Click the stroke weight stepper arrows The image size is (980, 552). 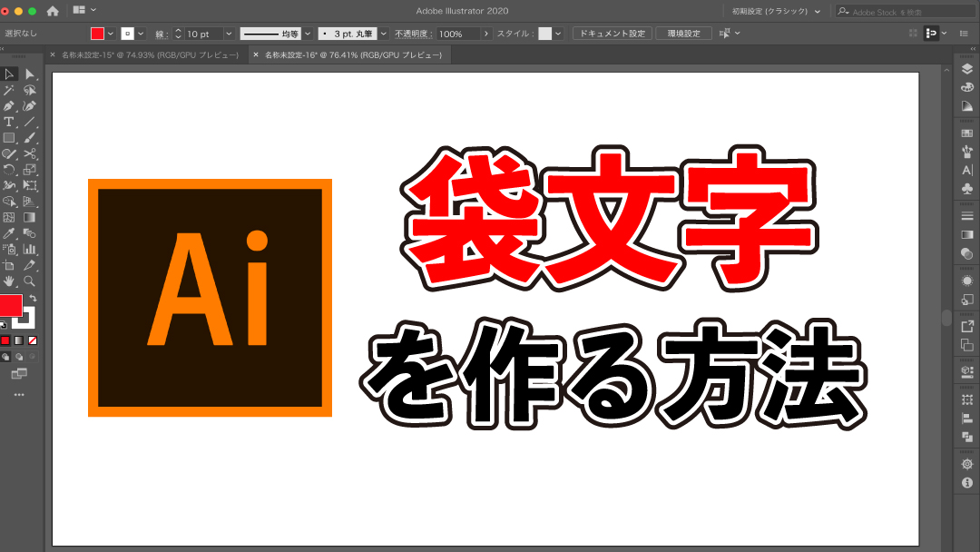(178, 34)
